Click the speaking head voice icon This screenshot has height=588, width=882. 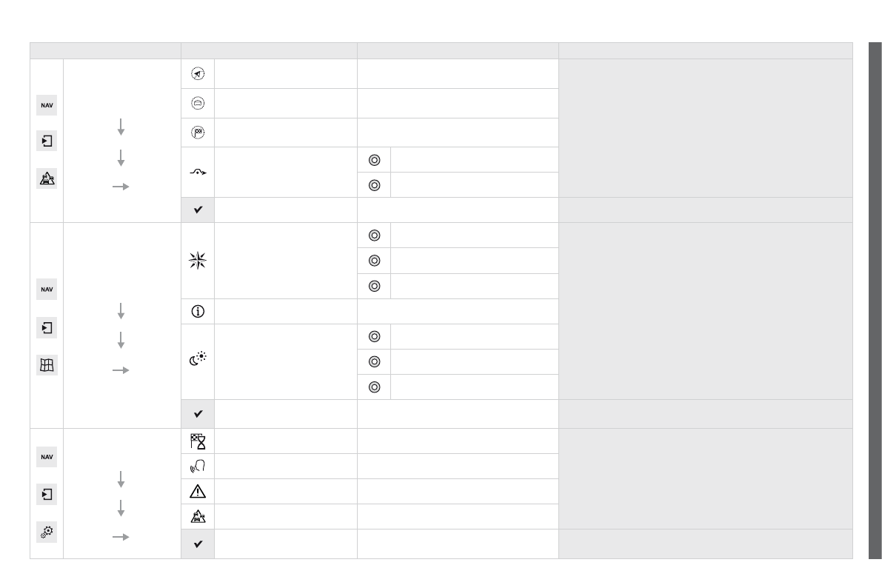[198, 467]
